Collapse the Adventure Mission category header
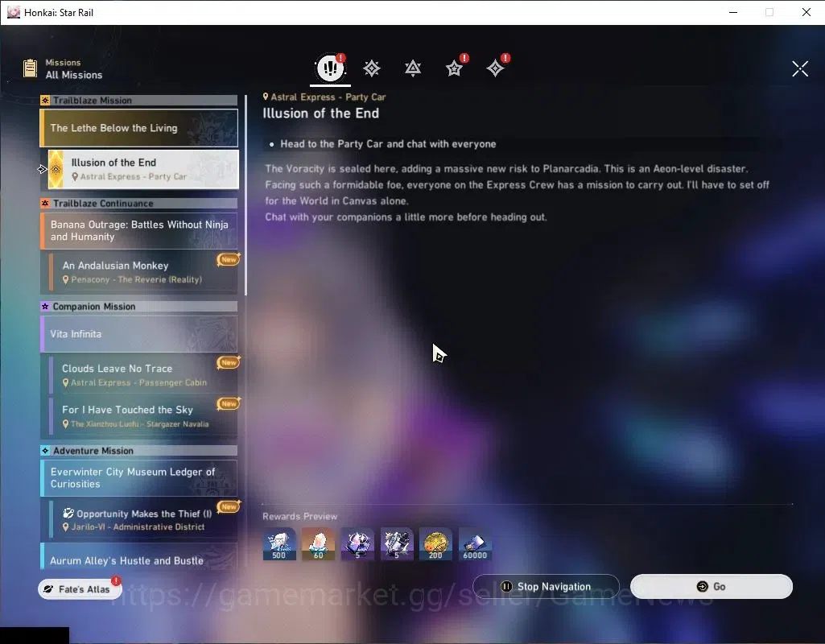Viewport: 825px width, 644px height. [139, 450]
